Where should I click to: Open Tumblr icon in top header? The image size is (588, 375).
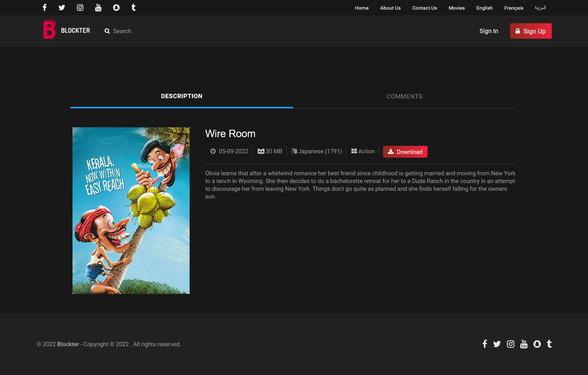tap(134, 7)
